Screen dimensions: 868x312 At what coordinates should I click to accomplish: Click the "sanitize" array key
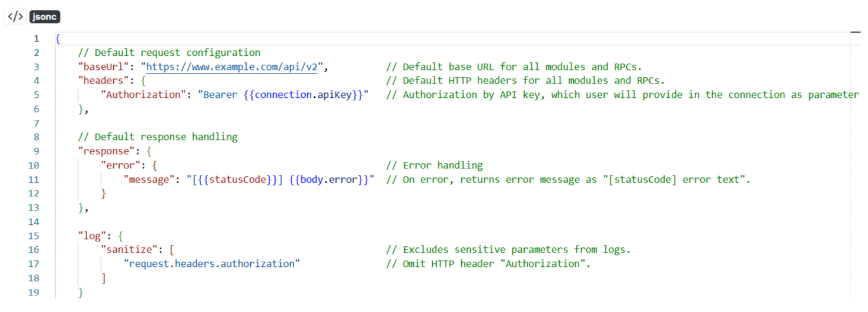[x=132, y=250]
